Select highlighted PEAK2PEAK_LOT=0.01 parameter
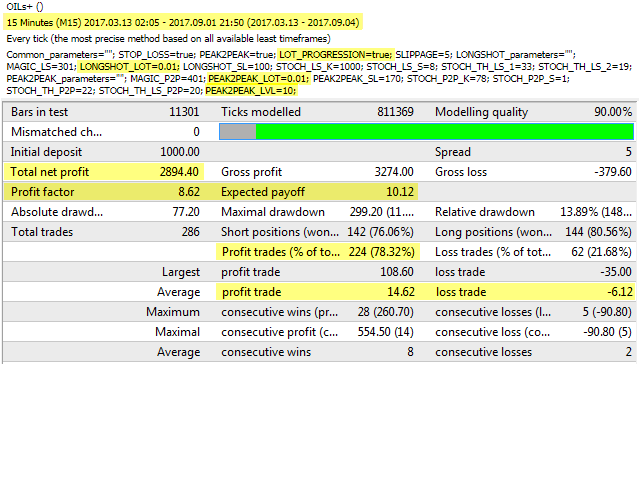 click(259, 78)
